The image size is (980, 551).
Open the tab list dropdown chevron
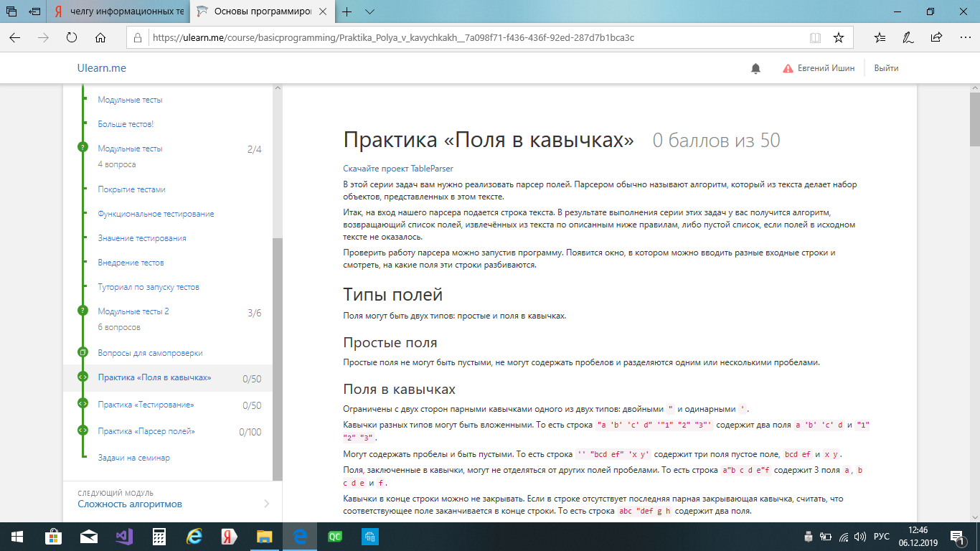[x=369, y=11]
